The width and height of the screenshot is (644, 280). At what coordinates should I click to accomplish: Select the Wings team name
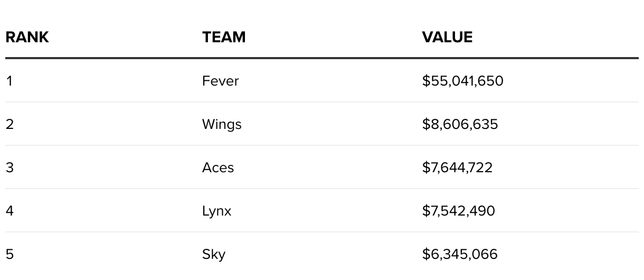click(x=222, y=125)
